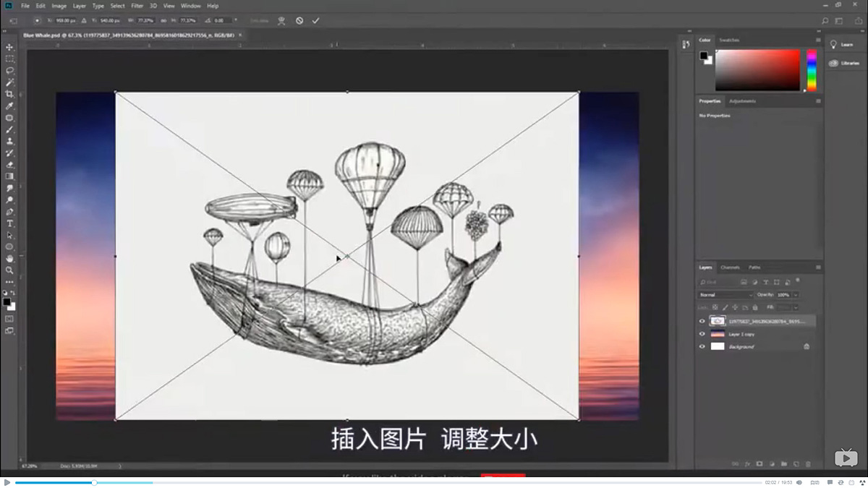Open the Image menu

(x=59, y=6)
